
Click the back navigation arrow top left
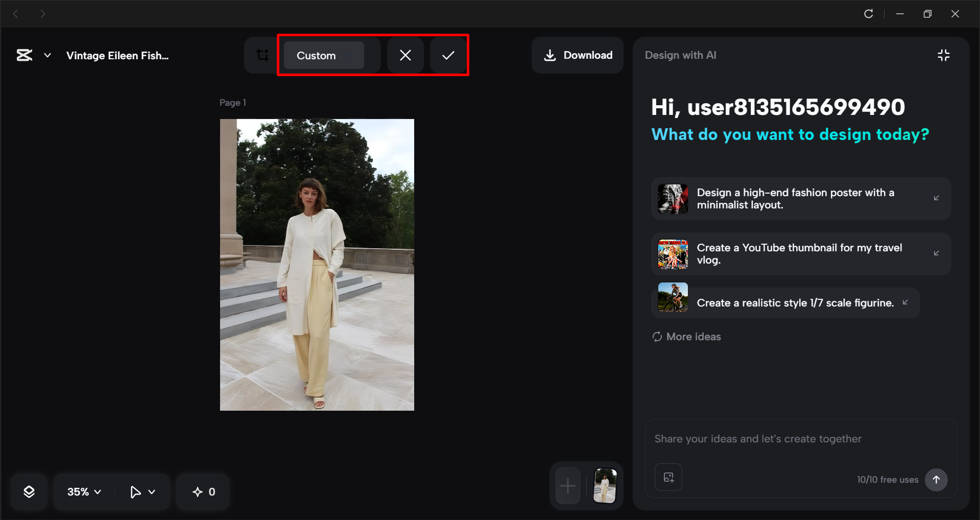click(x=15, y=14)
